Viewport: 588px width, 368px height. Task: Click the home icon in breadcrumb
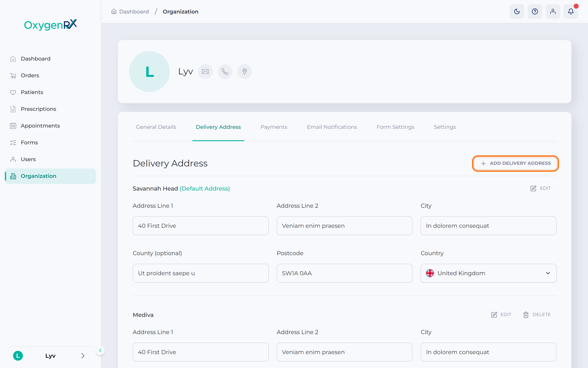pyautogui.click(x=114, y=11)
